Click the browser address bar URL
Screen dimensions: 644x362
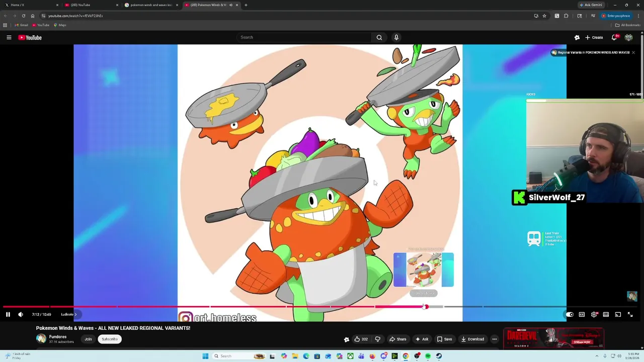click(x=75, y=16)
